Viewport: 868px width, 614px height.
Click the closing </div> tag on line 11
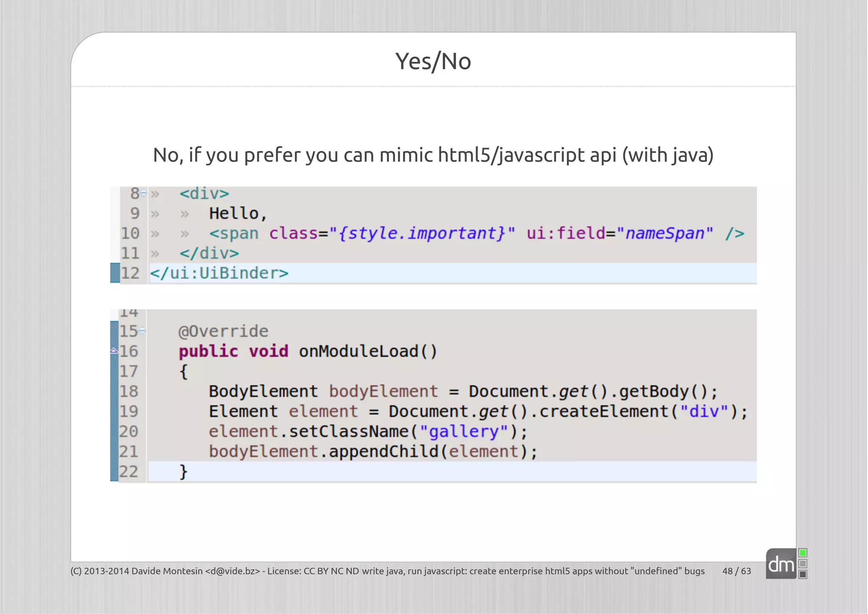(209, 253)
